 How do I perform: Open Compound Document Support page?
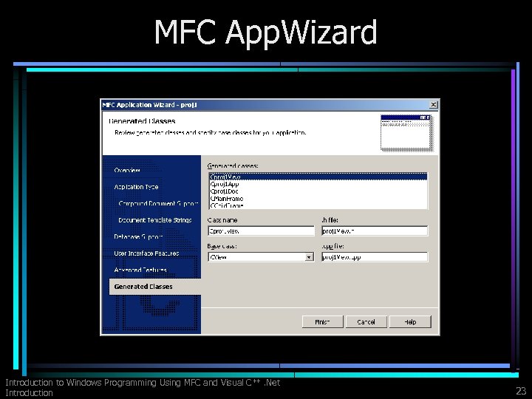tap(158, 204)
